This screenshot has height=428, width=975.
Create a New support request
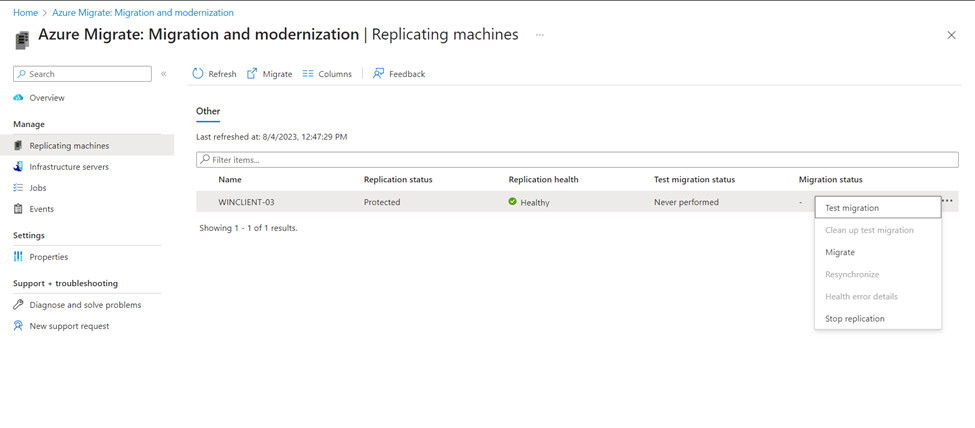(69, 326)
